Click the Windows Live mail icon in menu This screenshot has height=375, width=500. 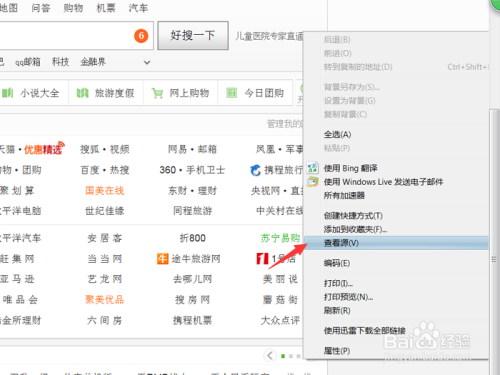pos(313,182)
